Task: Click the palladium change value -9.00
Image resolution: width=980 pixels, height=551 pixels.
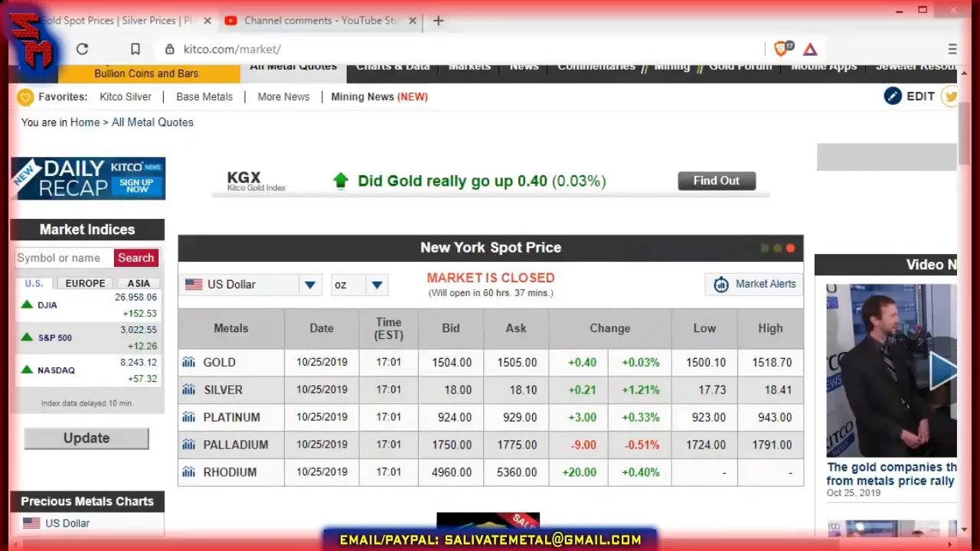Action: pyautogui.click(x=583, y=445)
